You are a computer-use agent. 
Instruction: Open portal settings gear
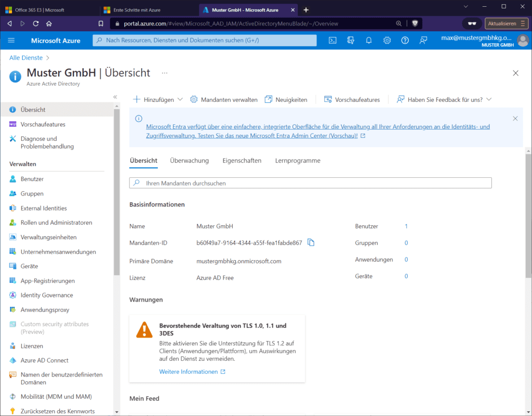pyautogui.click(x=387, y=41)
